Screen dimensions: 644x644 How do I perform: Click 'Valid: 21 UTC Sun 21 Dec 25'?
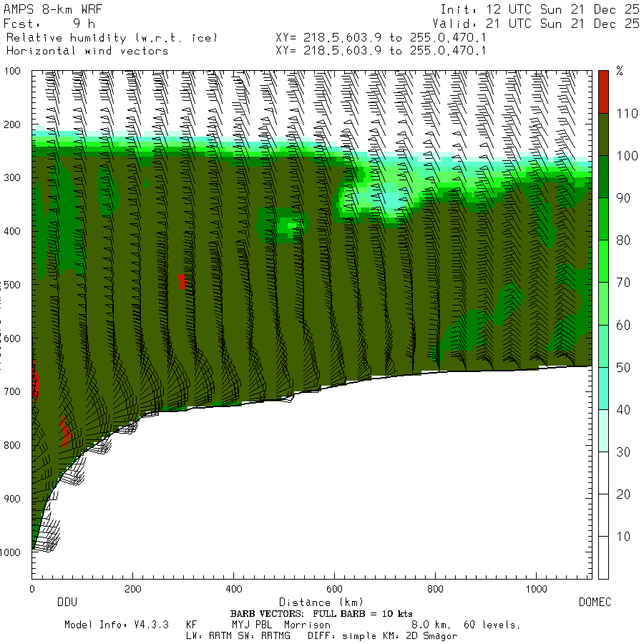pos(535,24)
